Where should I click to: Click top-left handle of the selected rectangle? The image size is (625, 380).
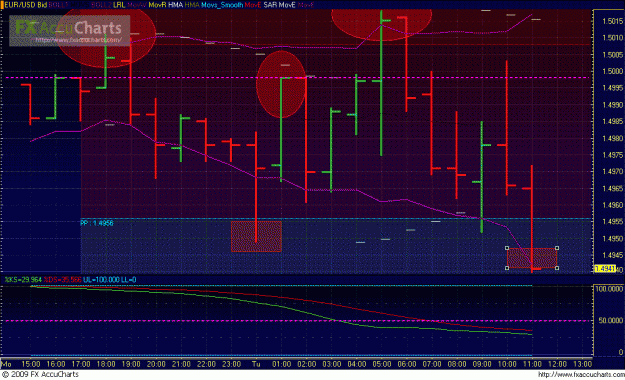(507, 248)
